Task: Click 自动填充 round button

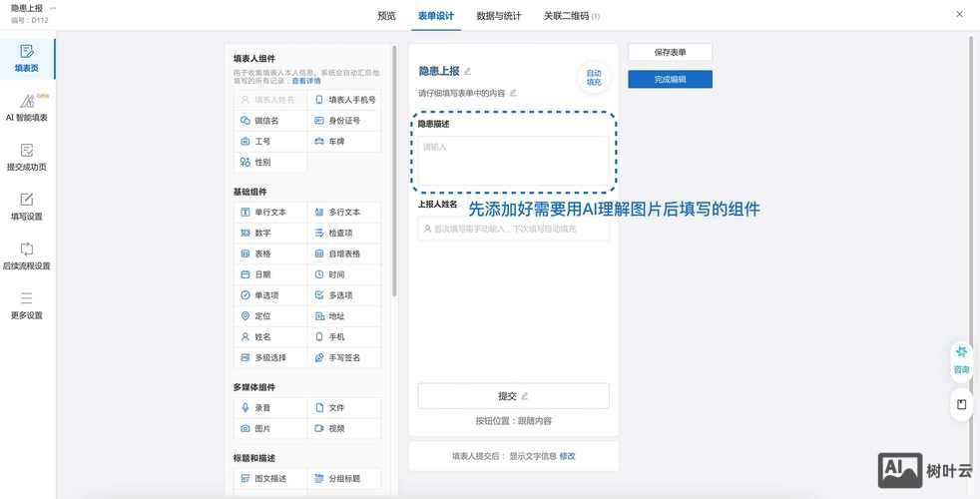Action: (593, 78)
